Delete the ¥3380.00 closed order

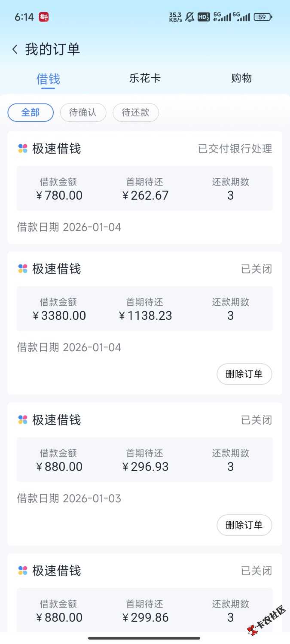click(244, 374)
